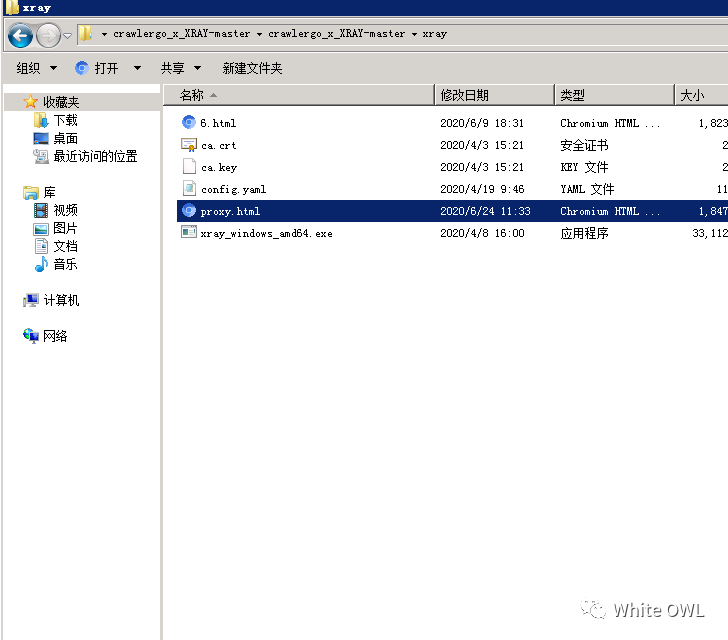The width and height of the screenshot is (728, 640).
Task: Sort by the 类型 column header
Action: point(615,95)
